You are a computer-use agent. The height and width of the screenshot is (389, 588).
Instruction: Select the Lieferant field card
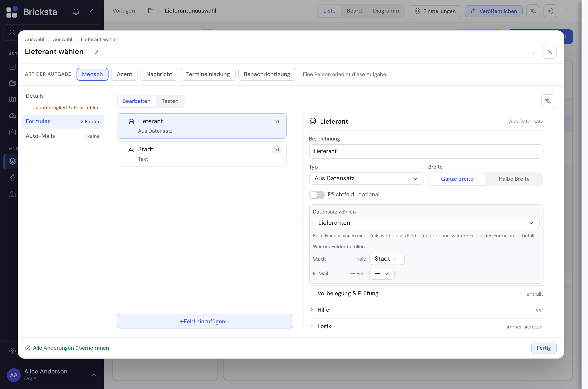click(x=201, y=126)
